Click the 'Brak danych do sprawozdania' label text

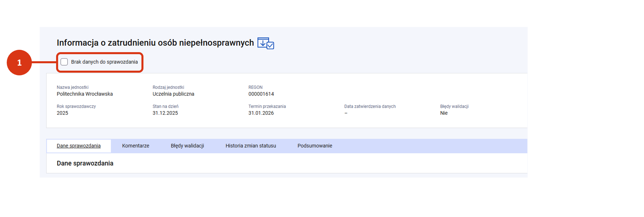pos(104,62)
